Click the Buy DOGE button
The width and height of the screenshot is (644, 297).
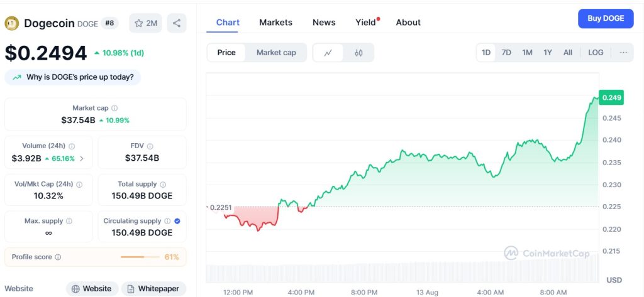click(x=606, y=19)
